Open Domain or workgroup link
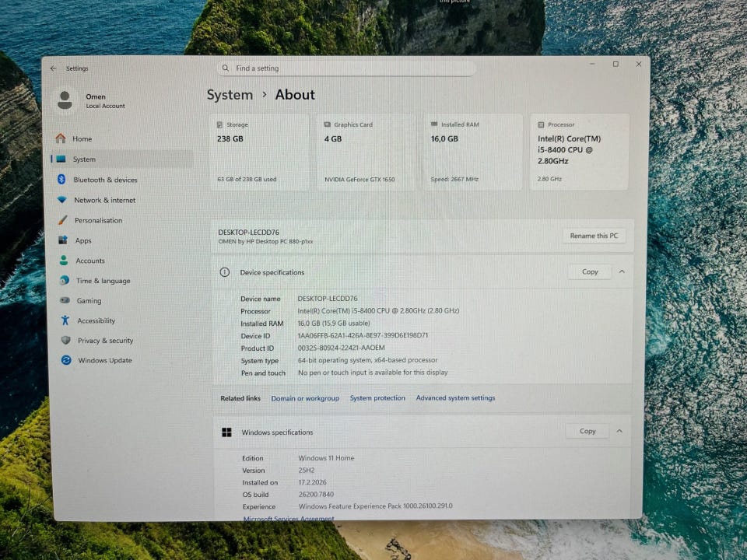The width and height of the screenshot is (747, 560). 305,398
